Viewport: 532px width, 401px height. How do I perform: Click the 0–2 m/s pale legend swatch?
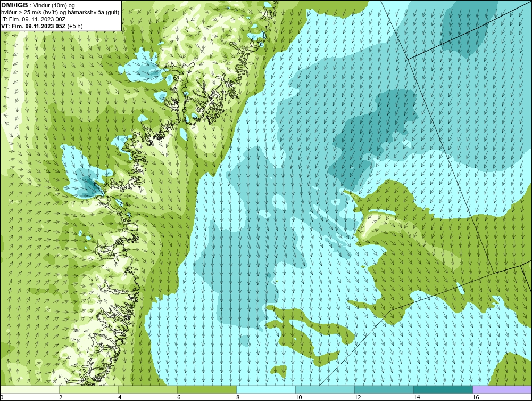pos(30,389)
